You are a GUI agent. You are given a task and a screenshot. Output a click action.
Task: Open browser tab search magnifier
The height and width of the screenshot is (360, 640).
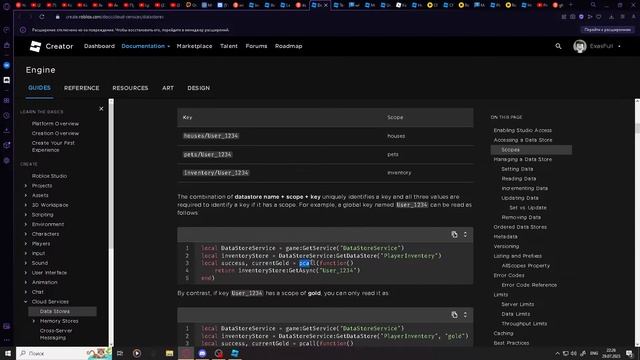(593, 5)
